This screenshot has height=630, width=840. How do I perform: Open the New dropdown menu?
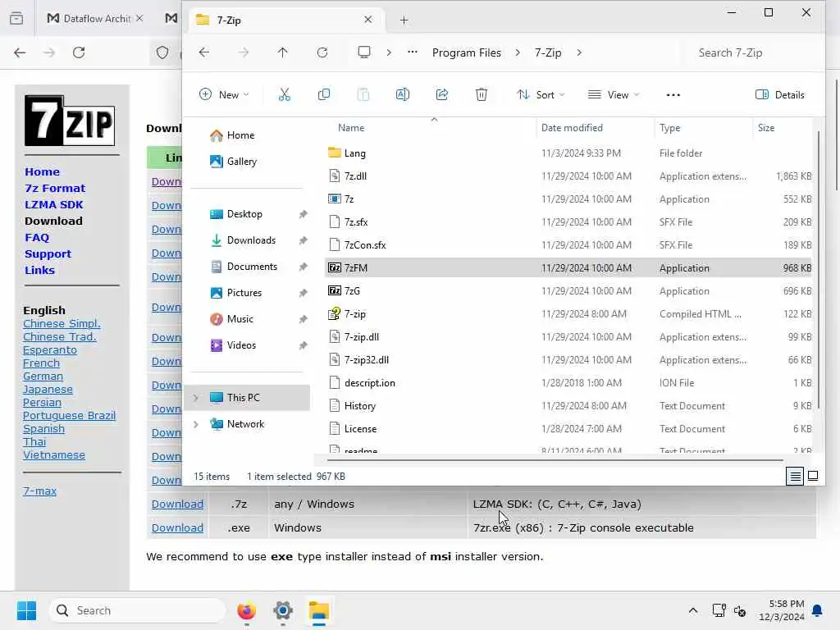tap(224, 95)
